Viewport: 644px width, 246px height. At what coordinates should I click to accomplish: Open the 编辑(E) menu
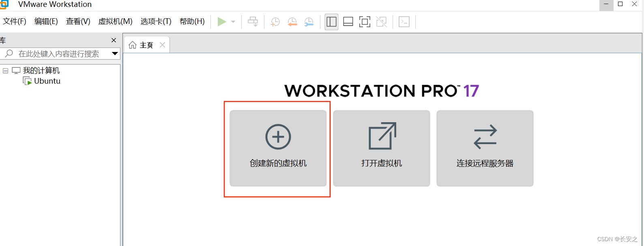click(x=46, y=21)
